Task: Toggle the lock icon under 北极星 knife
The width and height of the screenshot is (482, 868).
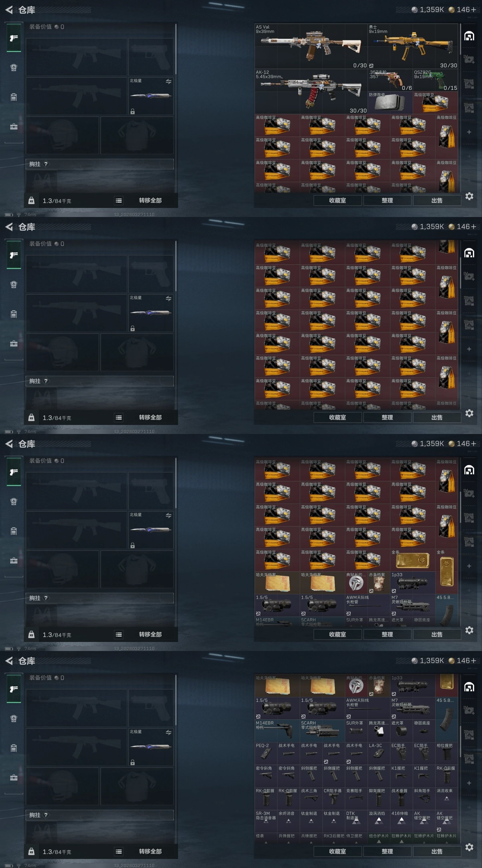Action: click(x=133, y=111)
